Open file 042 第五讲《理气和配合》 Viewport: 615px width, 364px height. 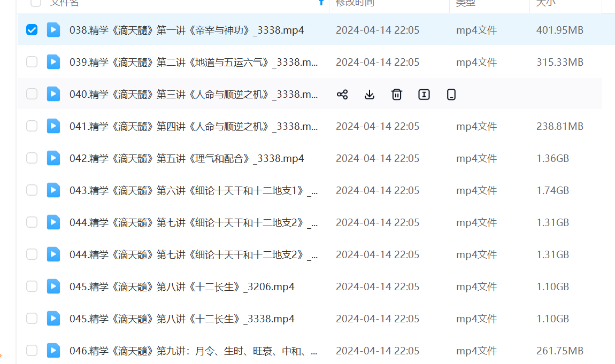[x=187, y=159]
